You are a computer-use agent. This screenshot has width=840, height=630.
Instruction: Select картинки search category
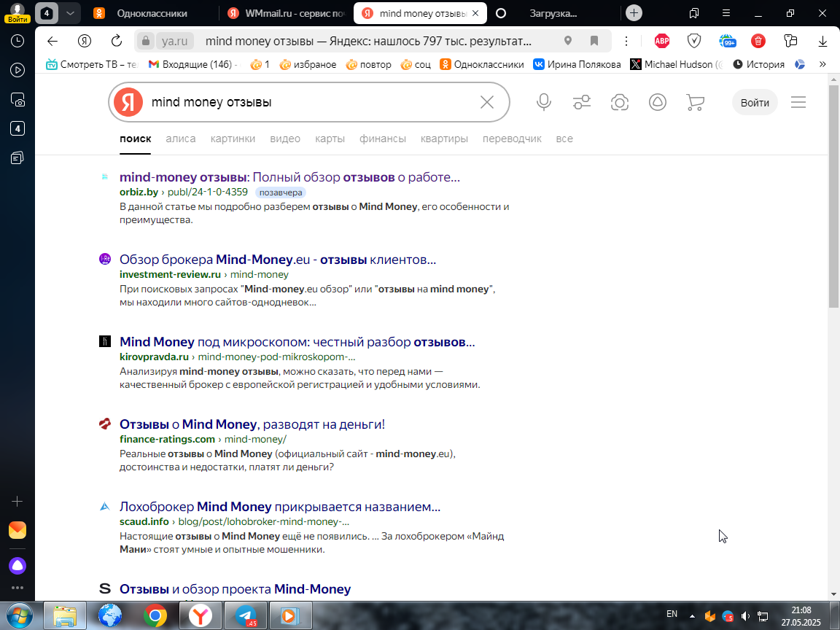[233, 139]
